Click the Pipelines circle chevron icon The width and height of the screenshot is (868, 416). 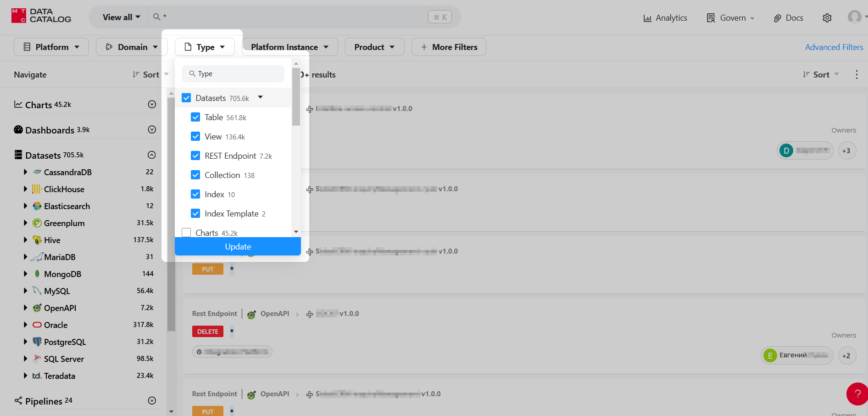152,401
